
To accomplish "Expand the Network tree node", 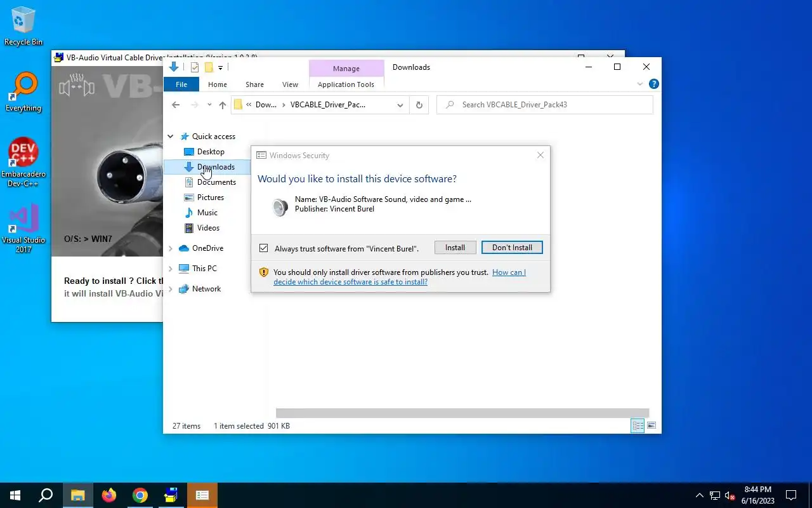I will click(x=170, y=289).
